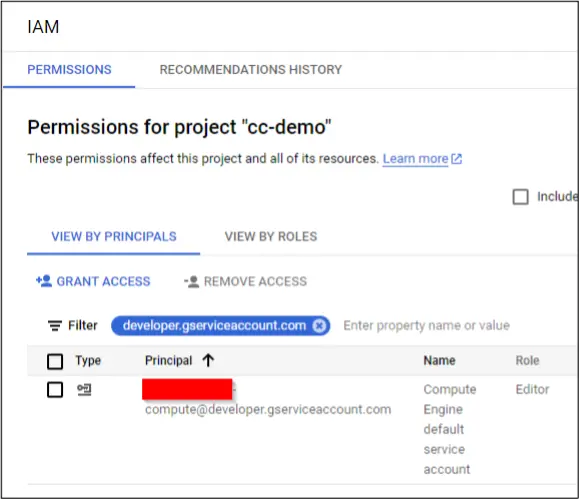Switch to Recommendations History tab
This screenshot has height=500, width=580.
tap(250, 70)
